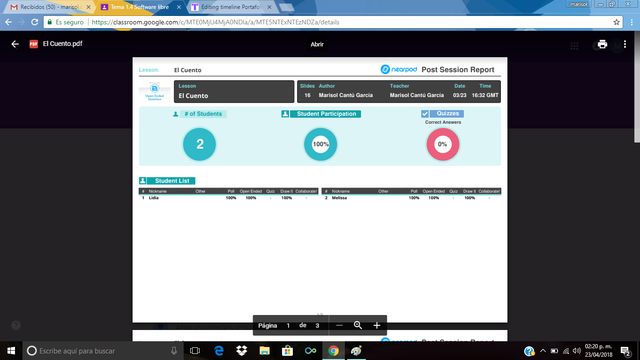Click the marisol profile button
The image size is (640, 360).
click(x=578, y=4)
